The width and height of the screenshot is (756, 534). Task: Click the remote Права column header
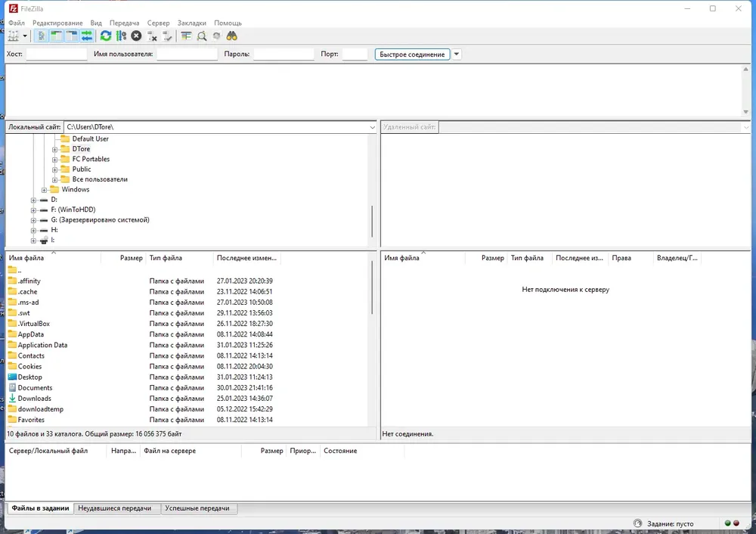(631, 258)
